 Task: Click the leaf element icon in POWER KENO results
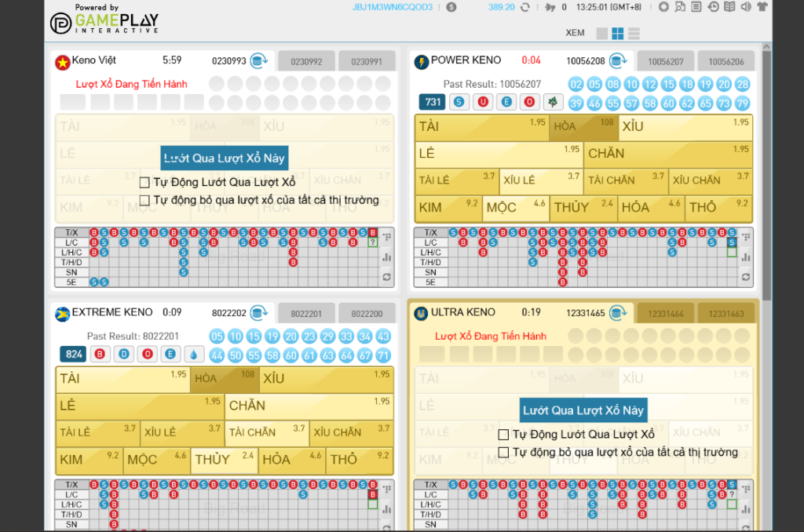[553, 102]
